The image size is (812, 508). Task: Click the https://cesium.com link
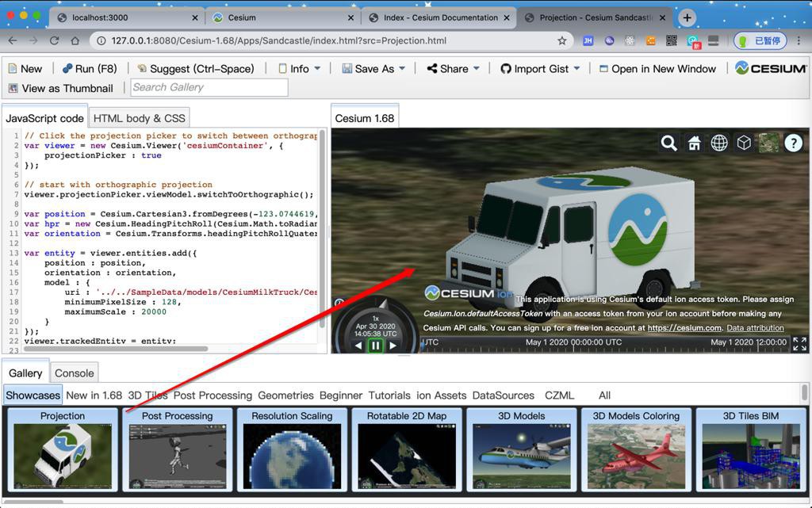(x=684, y=328)
